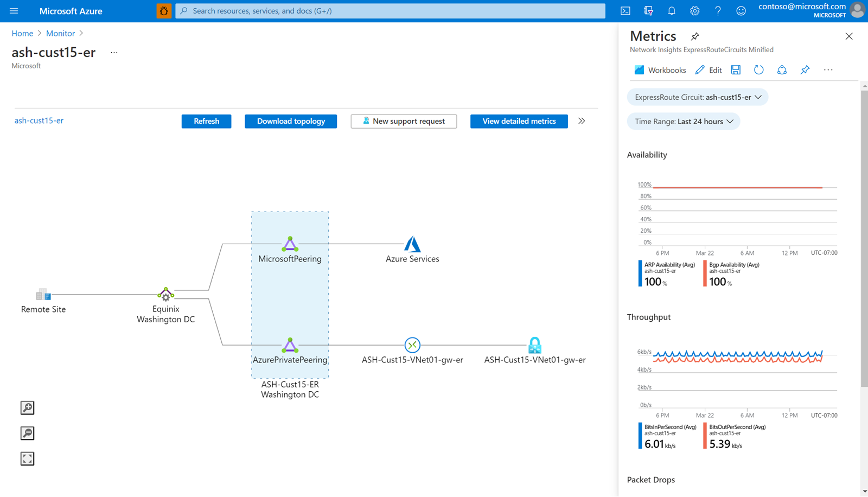This screenshot has width=868, height=497.
Task: Open the Time Range dropdown
Action: point(684,122)
